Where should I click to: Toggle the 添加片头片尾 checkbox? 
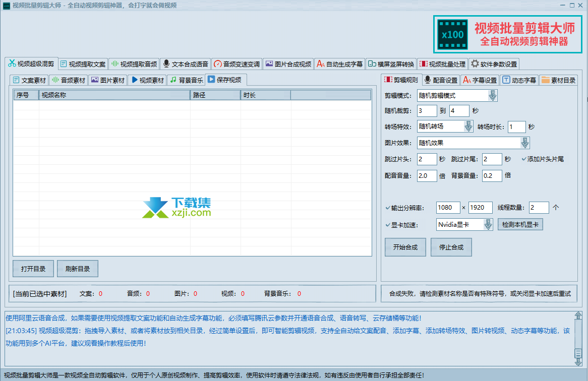(523, 159)
